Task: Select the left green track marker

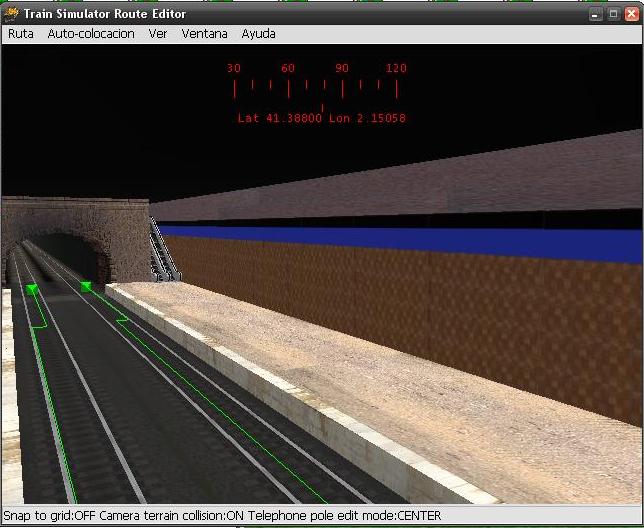Action: [x=32, y=289]
